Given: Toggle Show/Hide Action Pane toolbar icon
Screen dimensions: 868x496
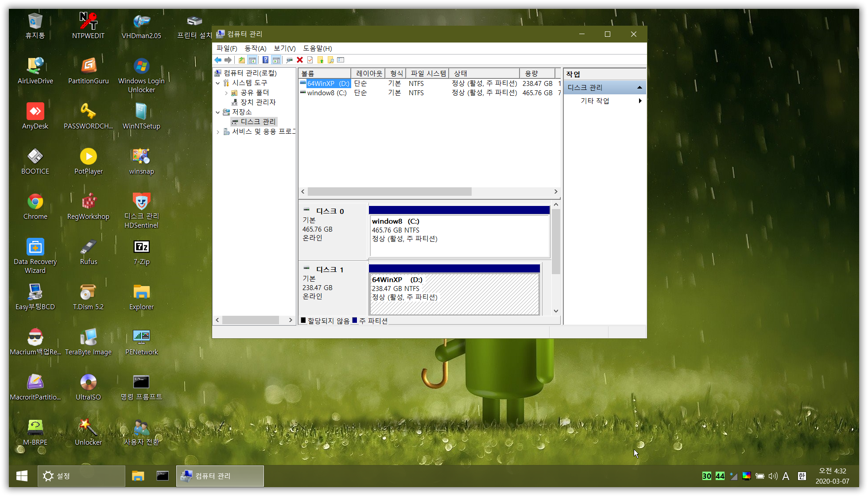Looking at the screenshot, I should click(x=276, y=60).
